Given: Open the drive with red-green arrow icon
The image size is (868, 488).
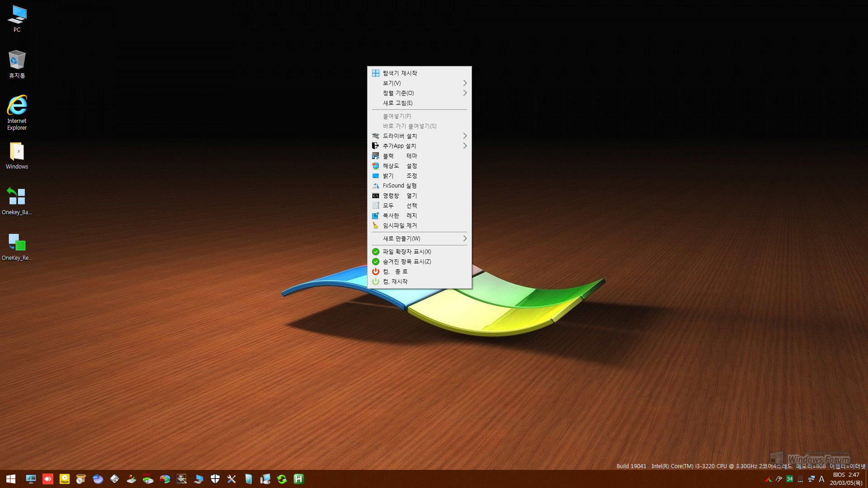Looking at the screenshot, I should pos(131,479).
